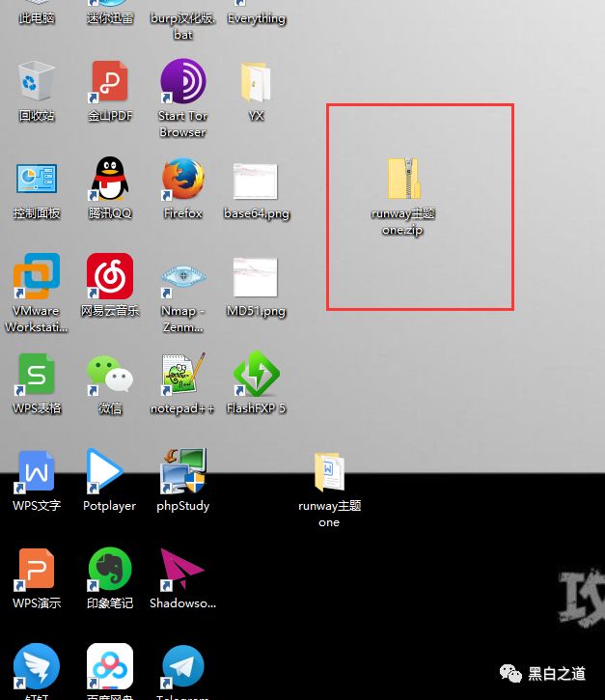Click the notepad++ desktop icon
This screenshot has height=700, width=605.
183,375
